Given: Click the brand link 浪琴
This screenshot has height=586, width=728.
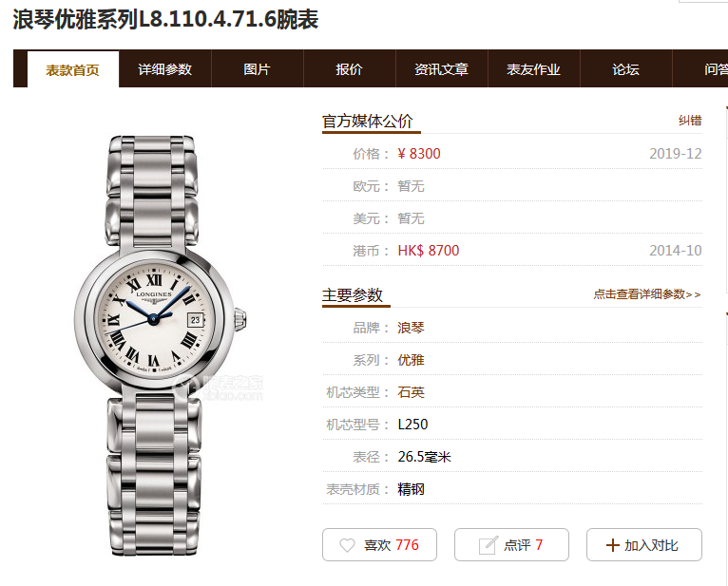Looking at the screenshot, I should (x=411, y=328).
